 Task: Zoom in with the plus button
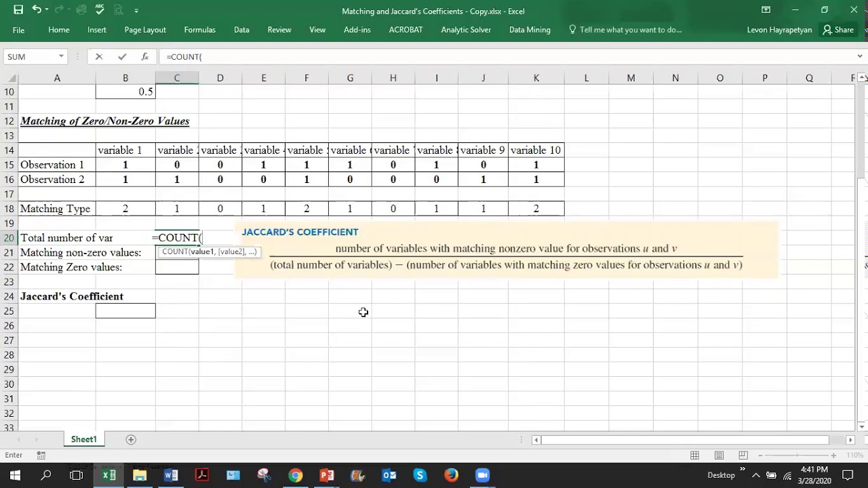833,455
